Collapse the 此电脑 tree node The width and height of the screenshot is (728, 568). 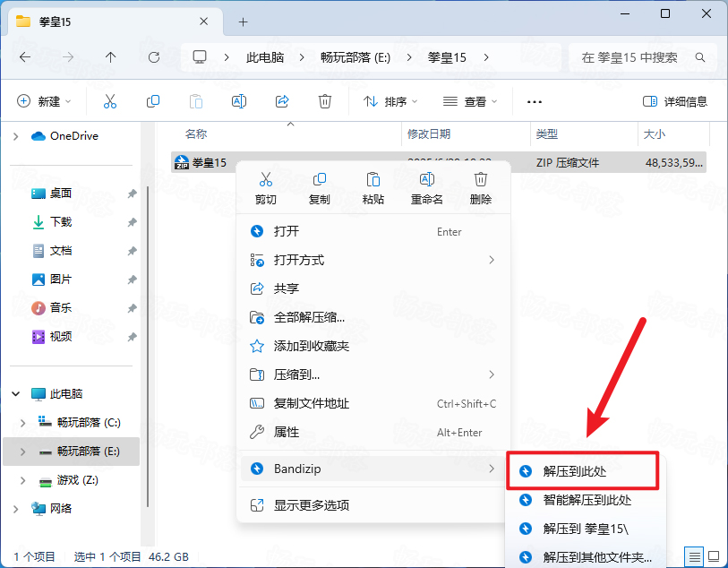coord(15,394)
